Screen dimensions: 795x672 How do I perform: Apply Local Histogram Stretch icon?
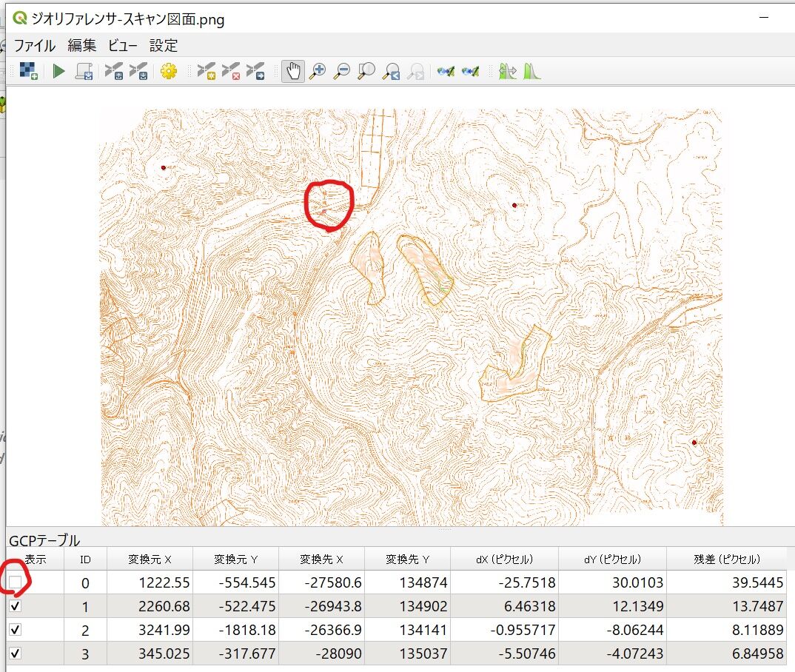point(532,71)
